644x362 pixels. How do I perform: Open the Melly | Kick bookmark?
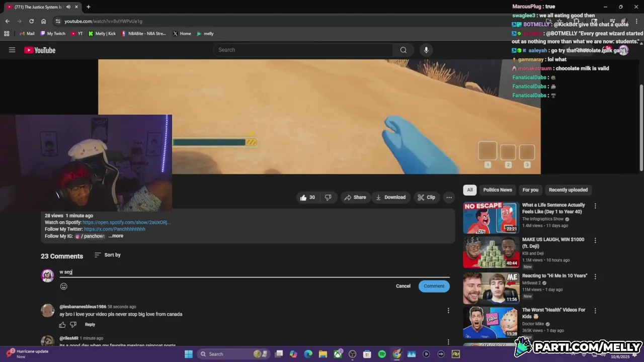[102, 34]
